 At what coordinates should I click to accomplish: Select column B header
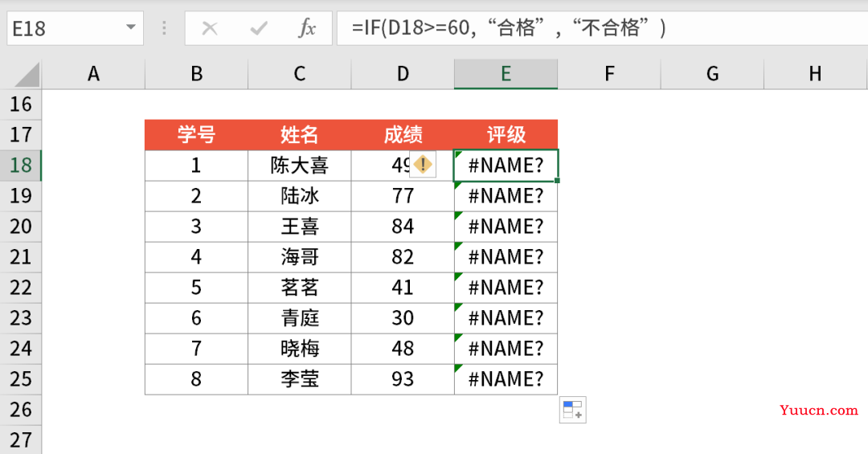(x=197, y=74)
